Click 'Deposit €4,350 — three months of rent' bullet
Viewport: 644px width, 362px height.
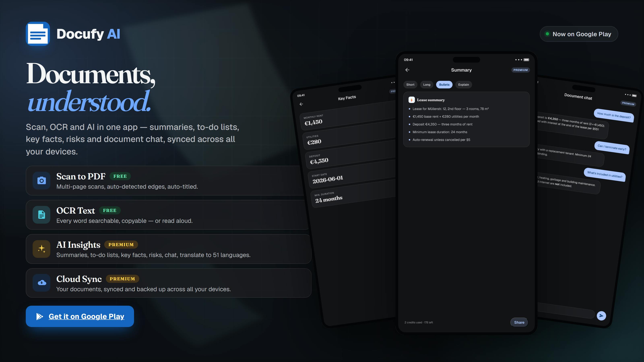pos(443,124)
